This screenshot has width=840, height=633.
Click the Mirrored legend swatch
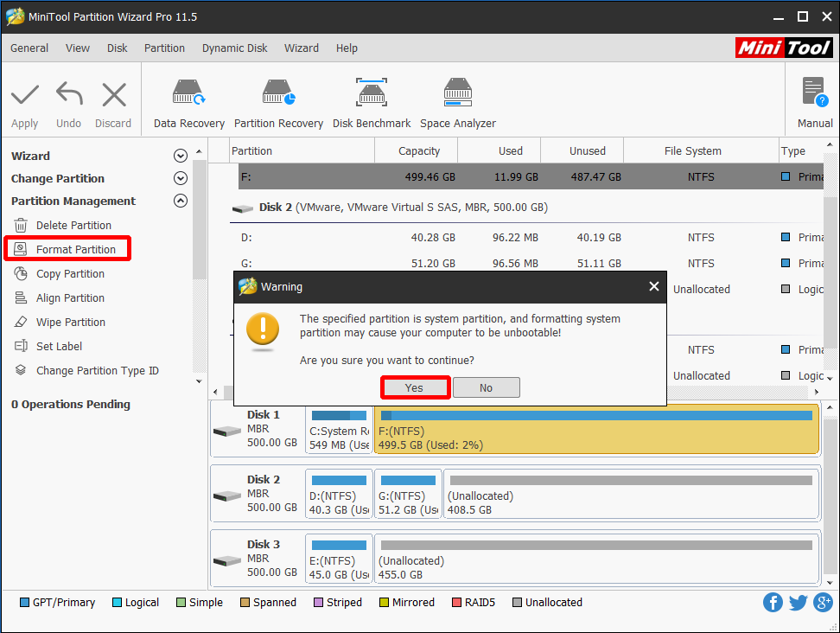tap(384, 603)
